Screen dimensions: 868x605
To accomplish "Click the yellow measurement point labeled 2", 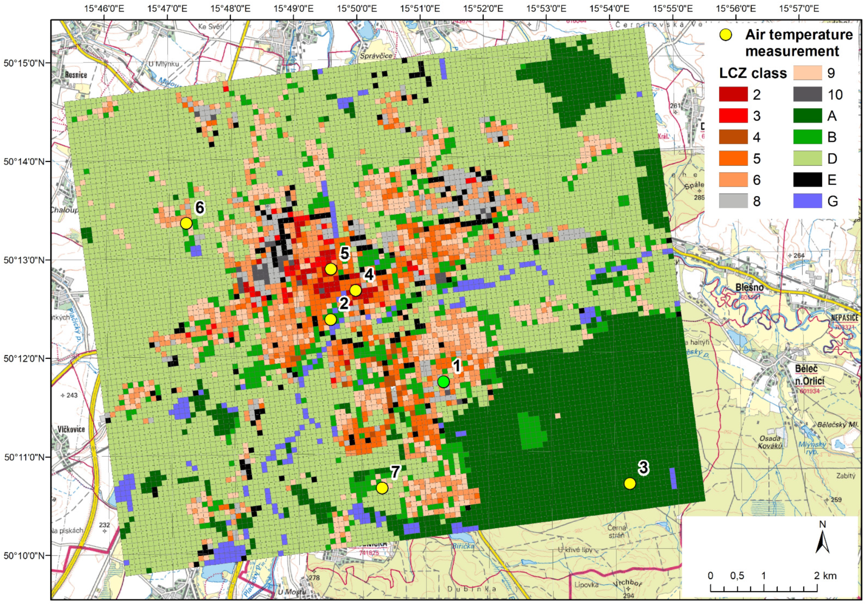I will (x=331, y=320).
